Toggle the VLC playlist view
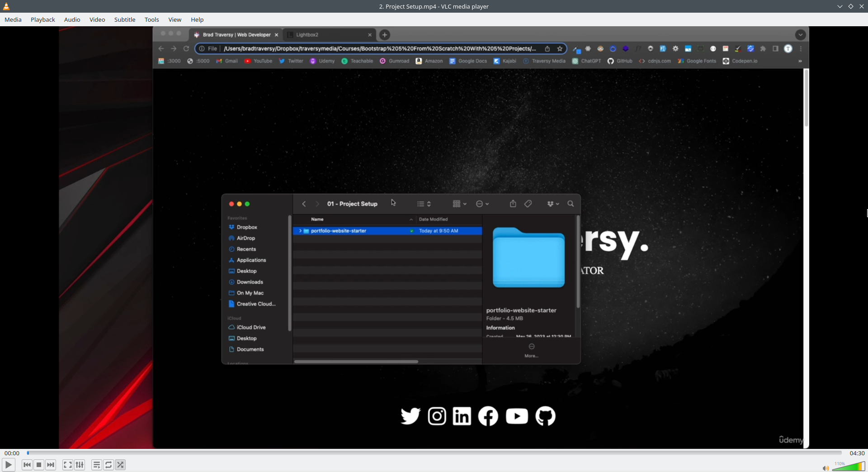This screenshot has width=868, height=472. click(97, 465)
